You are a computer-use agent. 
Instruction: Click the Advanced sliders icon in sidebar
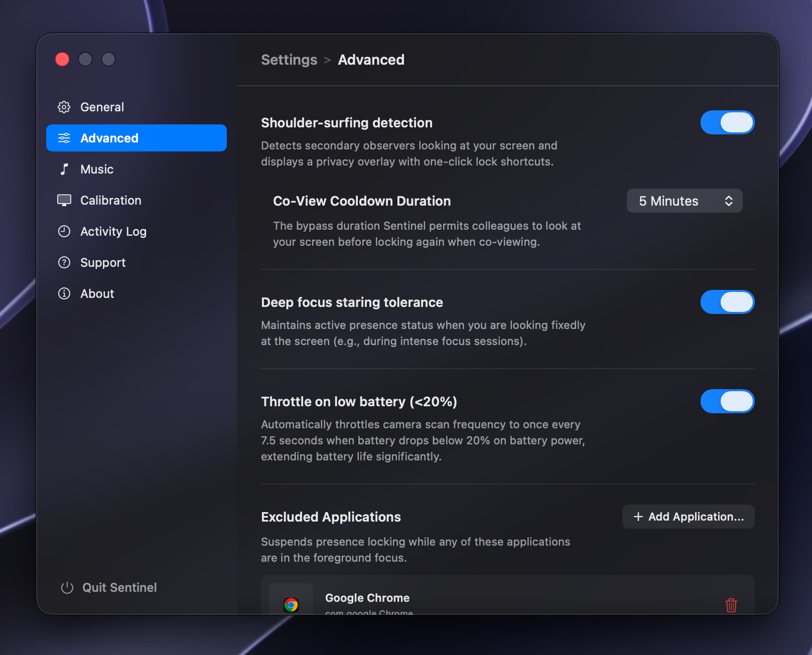(x=64, y=138)
